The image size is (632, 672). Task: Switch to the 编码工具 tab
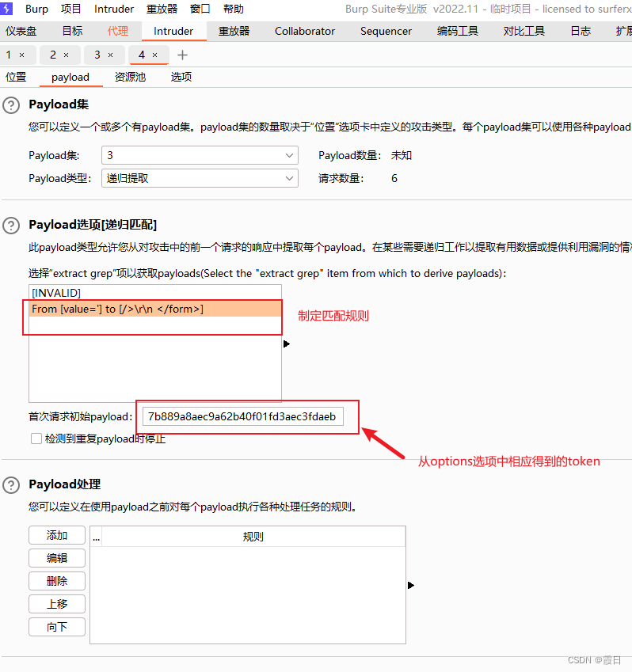[458, 31]
